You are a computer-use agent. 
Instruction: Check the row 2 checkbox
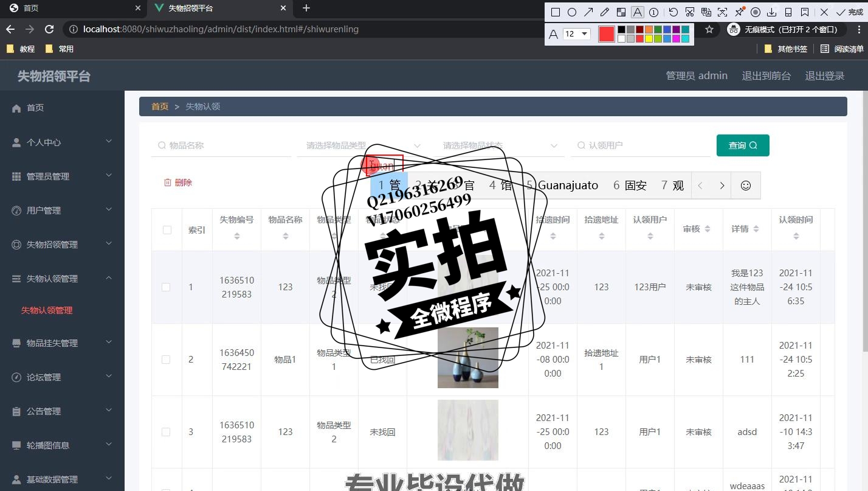pos(166,360)
